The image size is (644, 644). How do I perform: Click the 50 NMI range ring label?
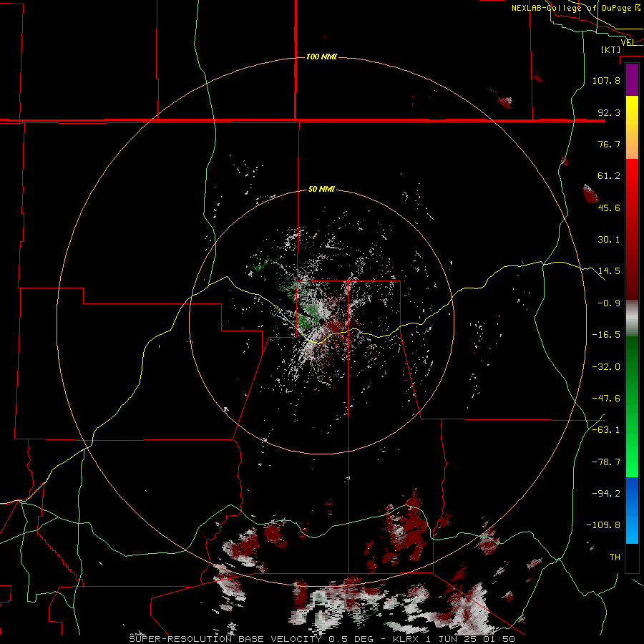point(321,190)
